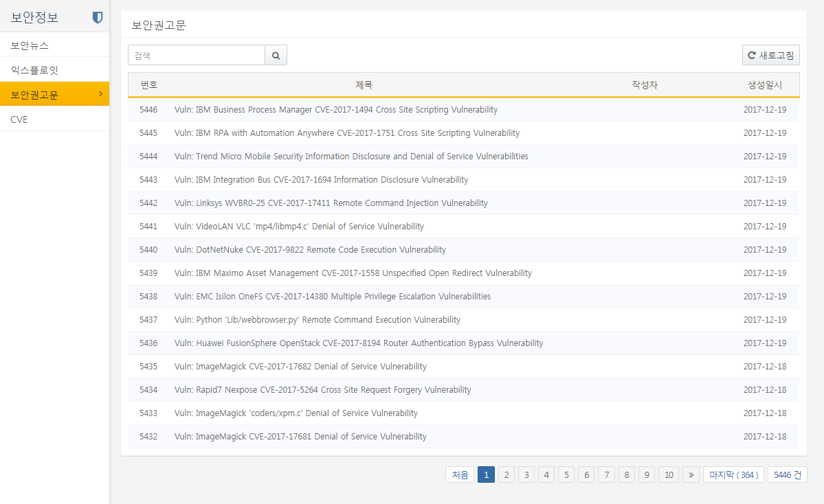The height and width of the screenshot is (504, 824).
Task: Click the » next pages arrow
Action: click(691, 474)
